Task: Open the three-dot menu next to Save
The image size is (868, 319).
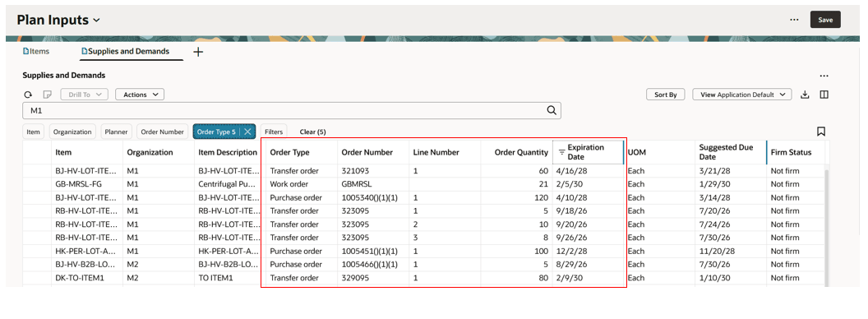Action: point(794,20)
